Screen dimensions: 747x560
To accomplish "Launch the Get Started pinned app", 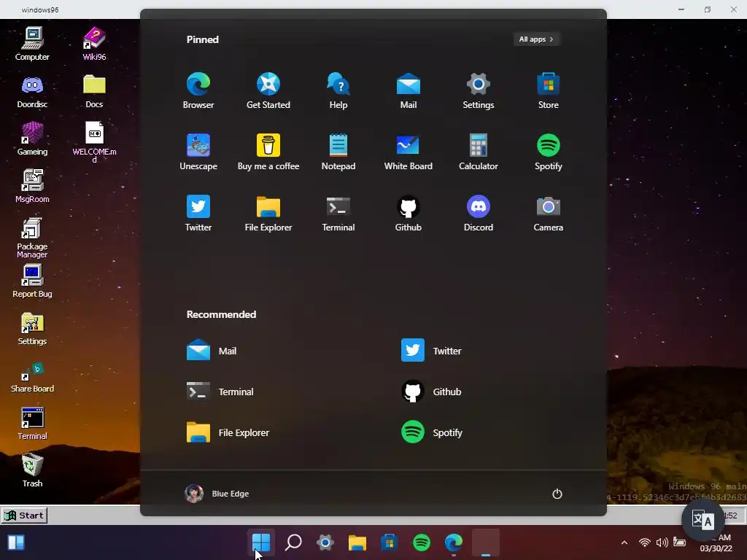I will (268, 90).
